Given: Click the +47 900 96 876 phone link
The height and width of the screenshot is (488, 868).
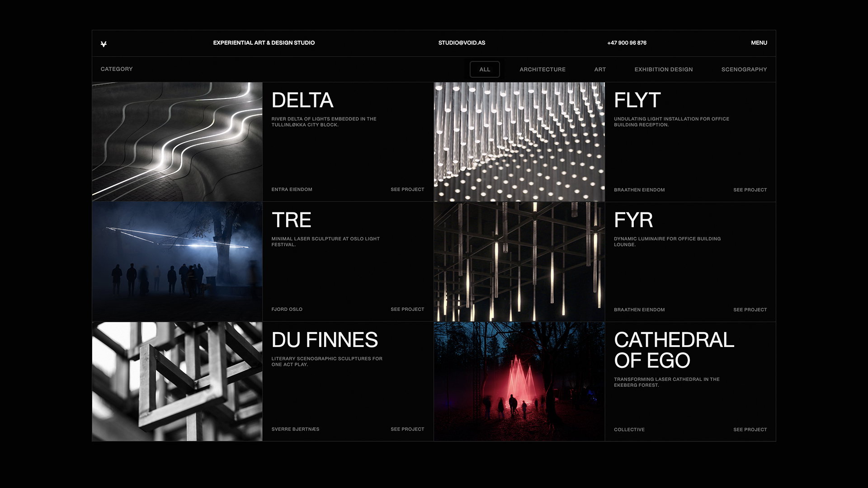Looking at the screenshot, I should pos(627,43).
